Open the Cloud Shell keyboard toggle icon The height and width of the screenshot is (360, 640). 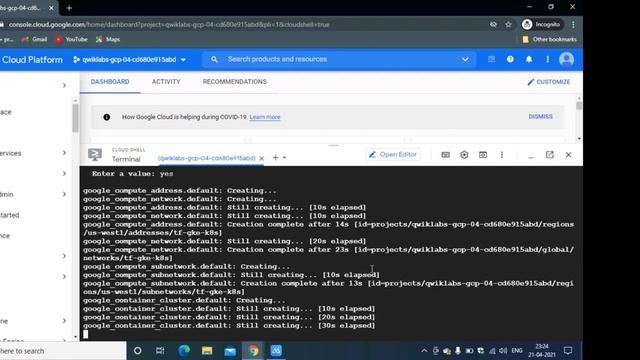coord(445,155)
